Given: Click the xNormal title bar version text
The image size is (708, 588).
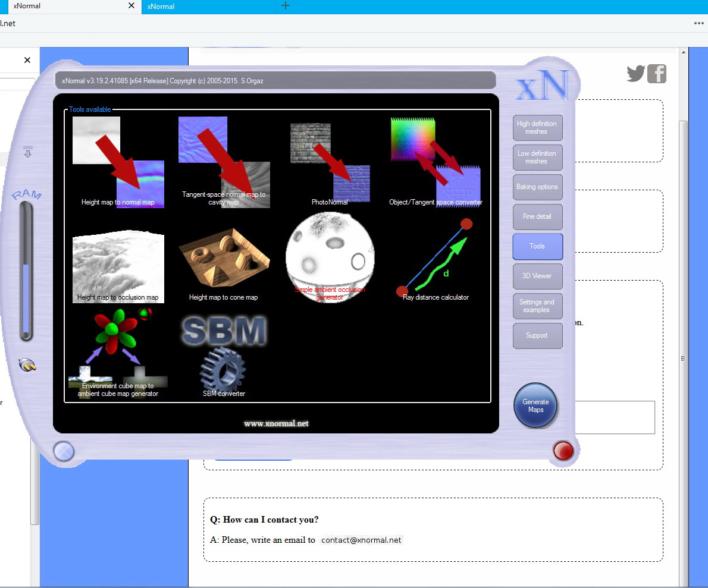Looking at the screenshot, I should [162, 81].
